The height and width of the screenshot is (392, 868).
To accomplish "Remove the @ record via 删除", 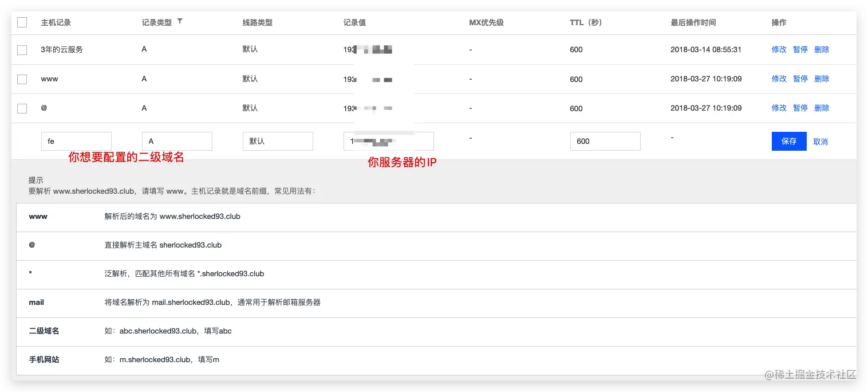I will tap(822, 108).
